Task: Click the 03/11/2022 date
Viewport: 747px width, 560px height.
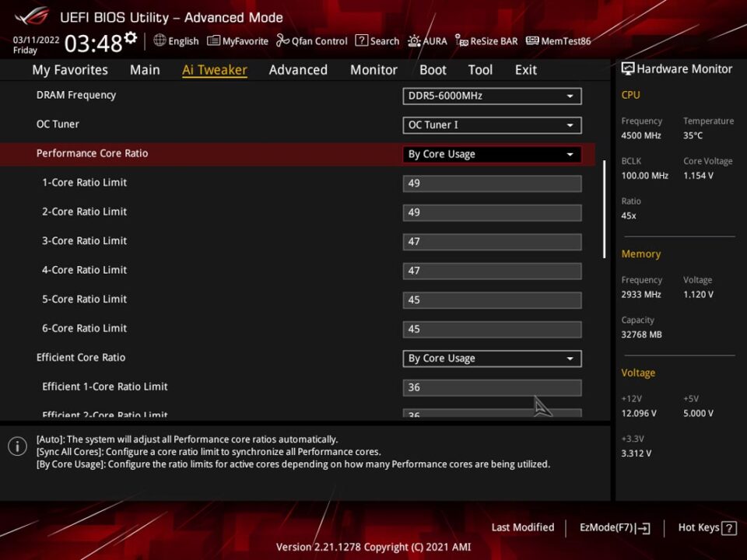Action: pyautogui.click(x=36, y=40)
